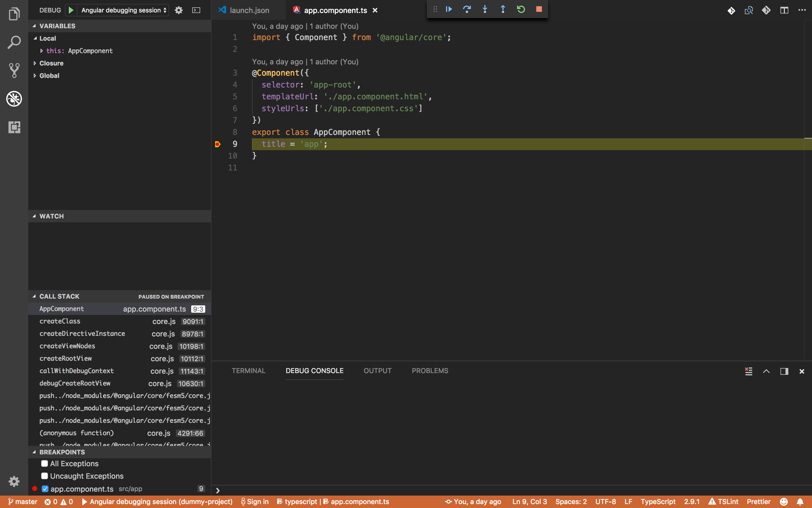The height and width of the screenshot is (508, 812).
Task: Click the feedback smiley in status bar
Action: [x=784, y=502]
